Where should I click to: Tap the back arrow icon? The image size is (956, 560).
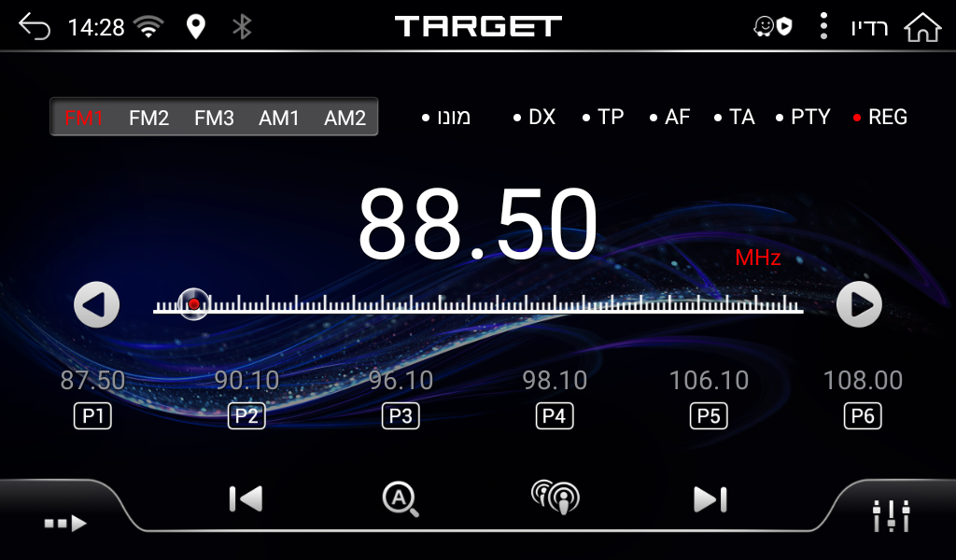pyautogui.click(x=35, y=27)
